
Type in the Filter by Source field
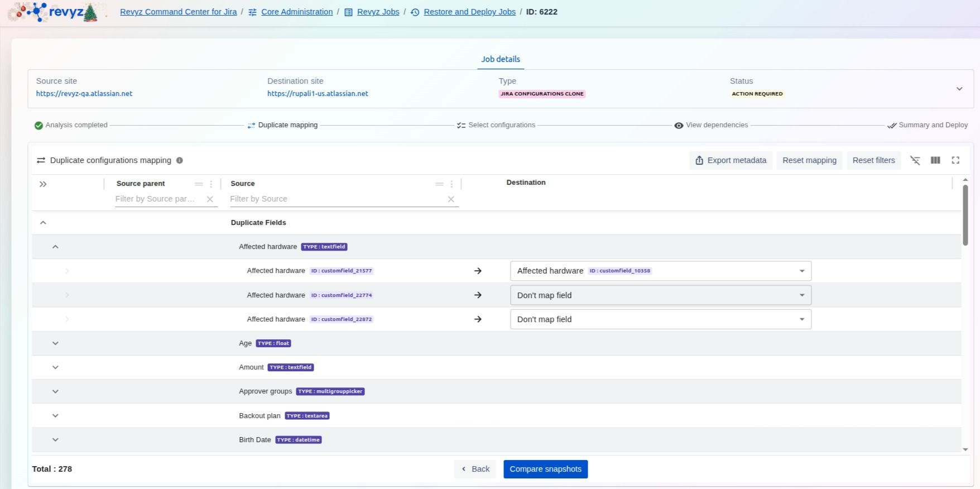point(335,199)
